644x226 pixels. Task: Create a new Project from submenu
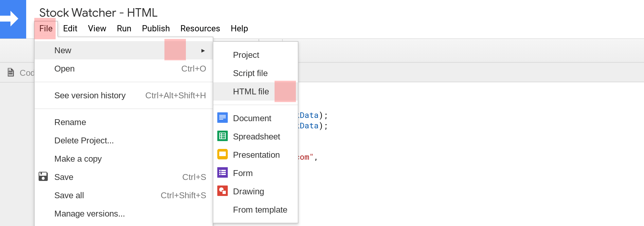tap(256, 55)
